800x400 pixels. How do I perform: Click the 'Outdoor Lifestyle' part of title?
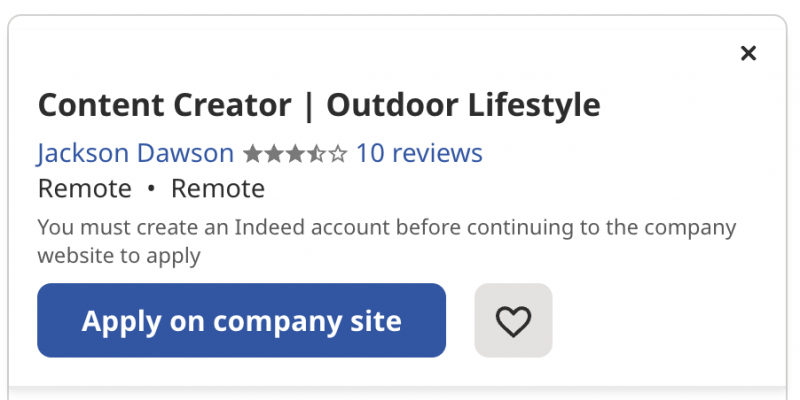pos(463,105)
